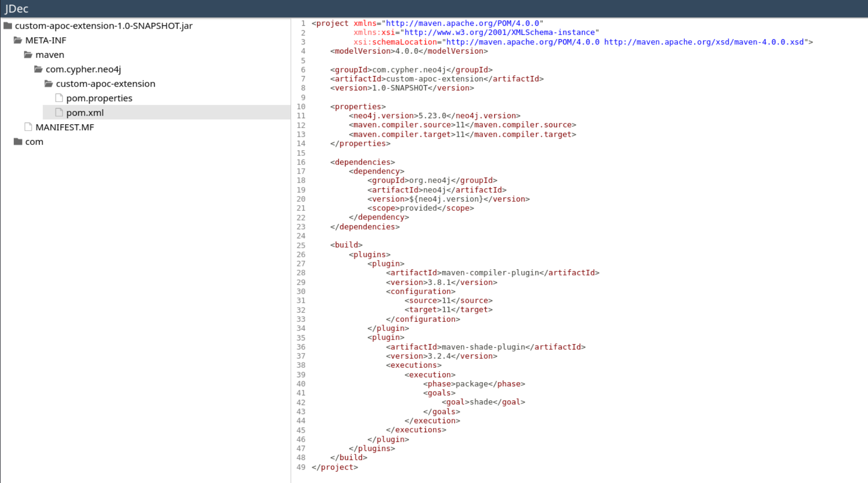Click groupId org.neo4j on line 18
Viewport: 868px width, 483px height.
(x=432, y=180)
